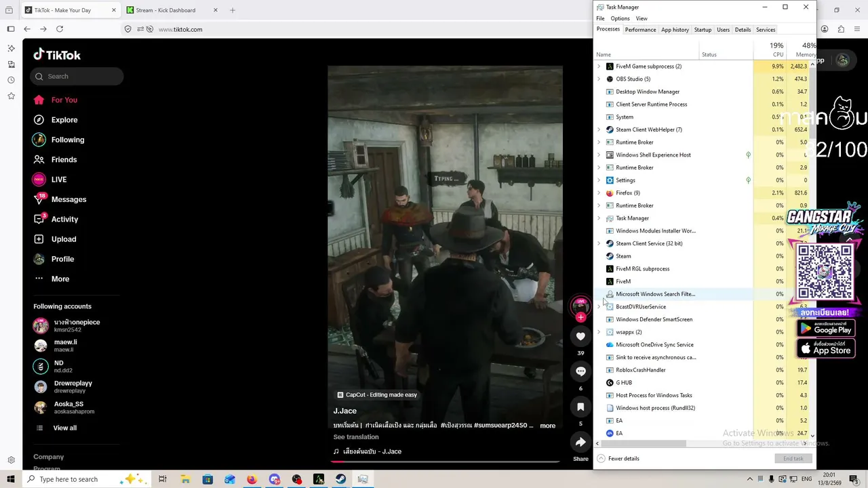Launch Steam from the taskbar
868x488 pixels.
click(341, 479)
